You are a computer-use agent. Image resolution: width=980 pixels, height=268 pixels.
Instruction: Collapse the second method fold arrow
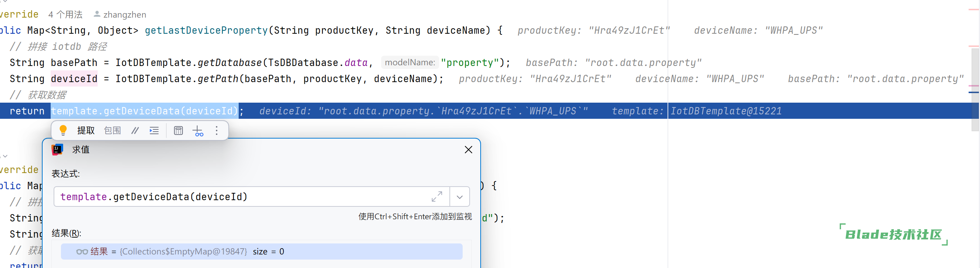(5, 156)
